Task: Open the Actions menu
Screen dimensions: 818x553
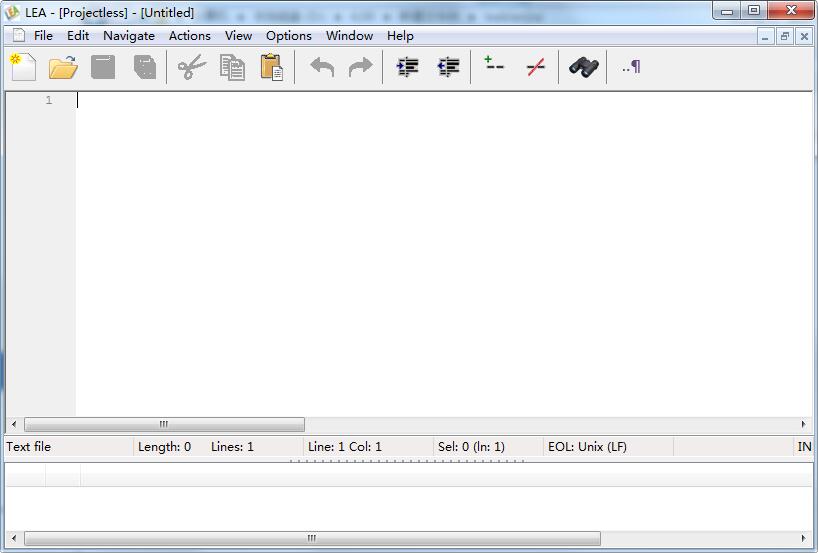Action: click(x=190, y=35)
